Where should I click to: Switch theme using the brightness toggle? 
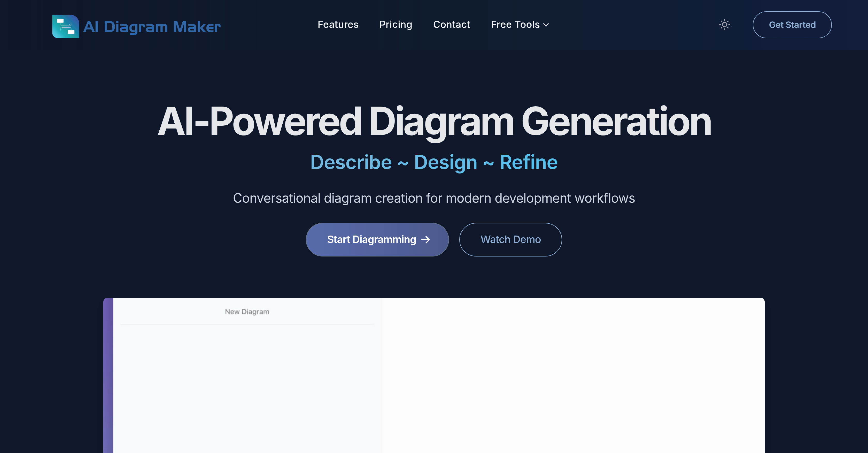[x=724, y=25]
